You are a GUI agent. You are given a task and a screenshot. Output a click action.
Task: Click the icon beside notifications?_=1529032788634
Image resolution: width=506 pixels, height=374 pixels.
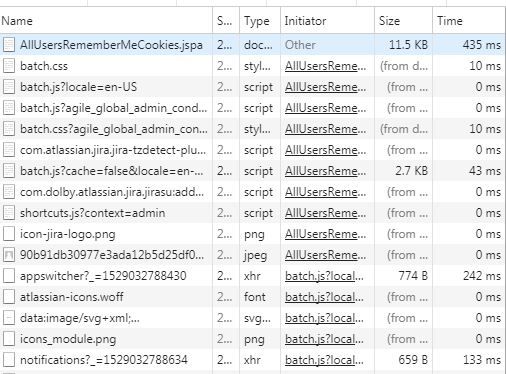(9, 360)
